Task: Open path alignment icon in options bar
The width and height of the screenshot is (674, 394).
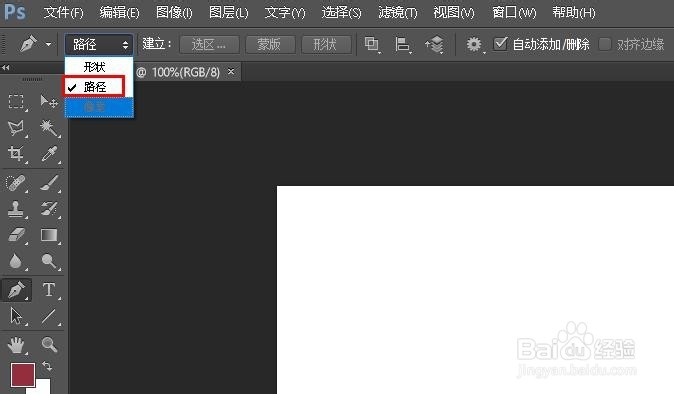Action: coord(403,44)
